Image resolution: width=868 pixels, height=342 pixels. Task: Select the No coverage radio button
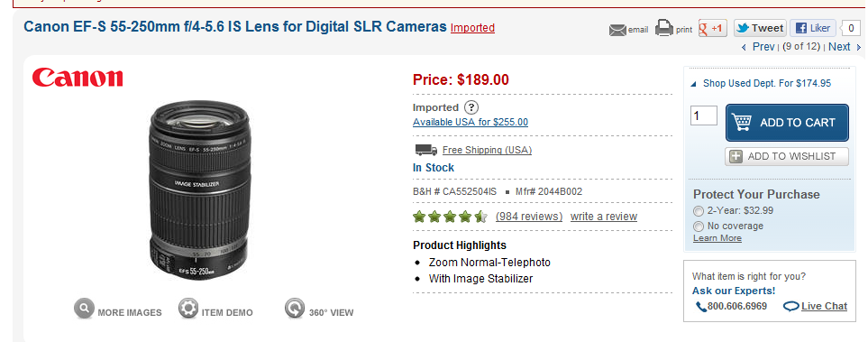pyautogui.click(x=698, y=226)
